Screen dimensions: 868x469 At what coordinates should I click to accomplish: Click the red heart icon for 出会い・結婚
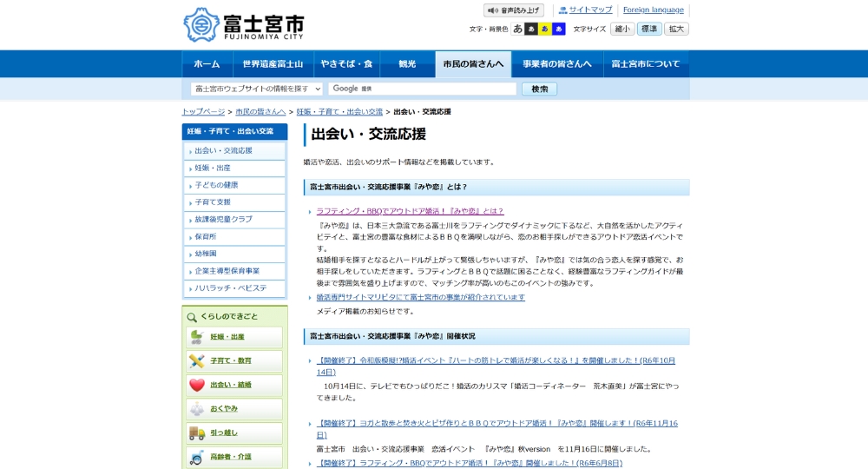[197, 385]
